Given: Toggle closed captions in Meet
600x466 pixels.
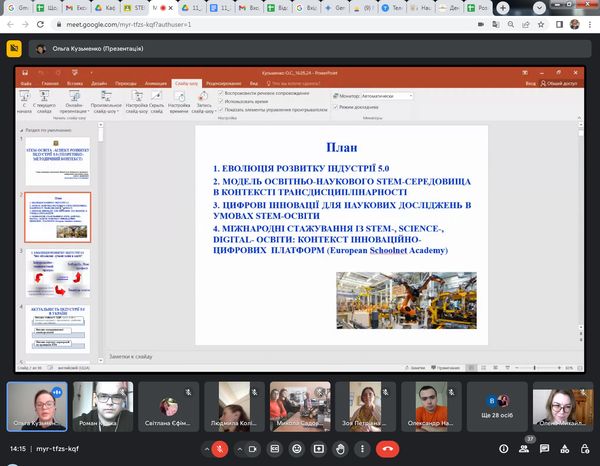Looking at the screenshot, I should point(275,448).
